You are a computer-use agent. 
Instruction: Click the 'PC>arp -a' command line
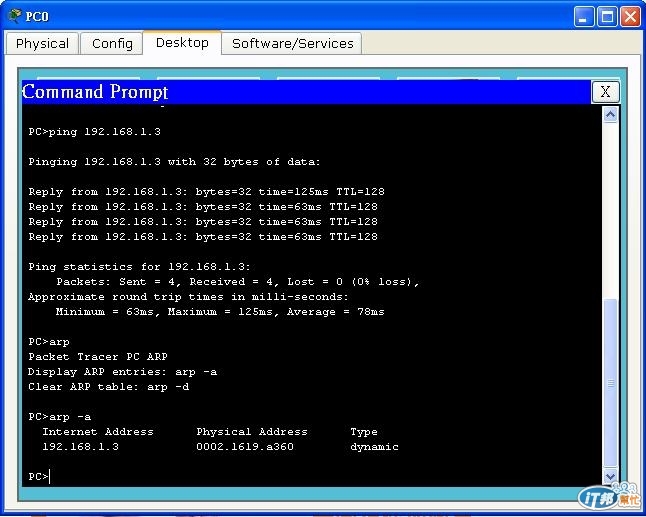tap(60, 417)
